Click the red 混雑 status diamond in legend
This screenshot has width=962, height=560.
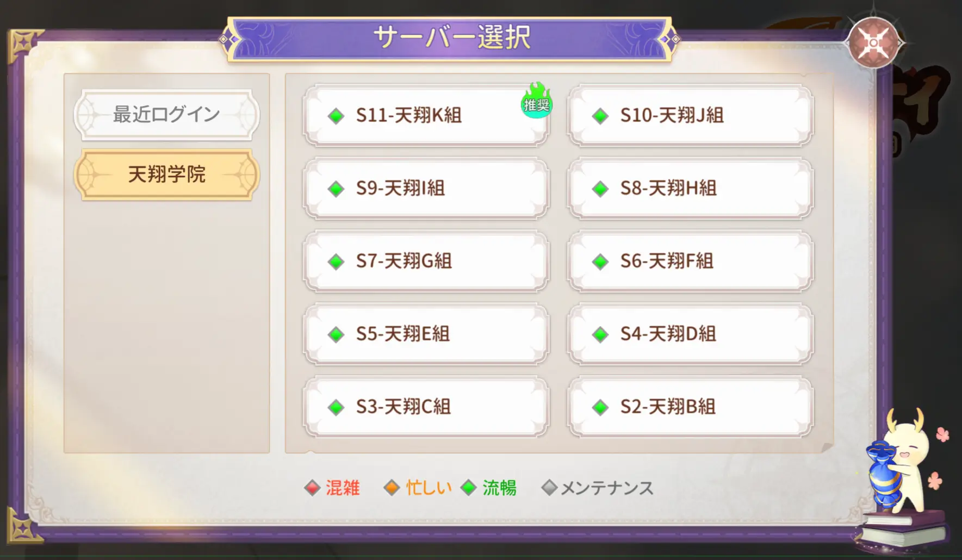tap(312, 488)
